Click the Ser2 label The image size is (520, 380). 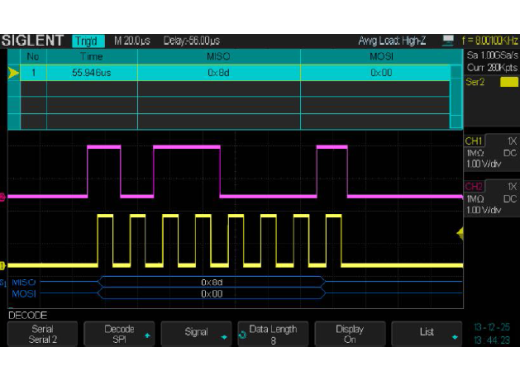(x=475, y=82)
